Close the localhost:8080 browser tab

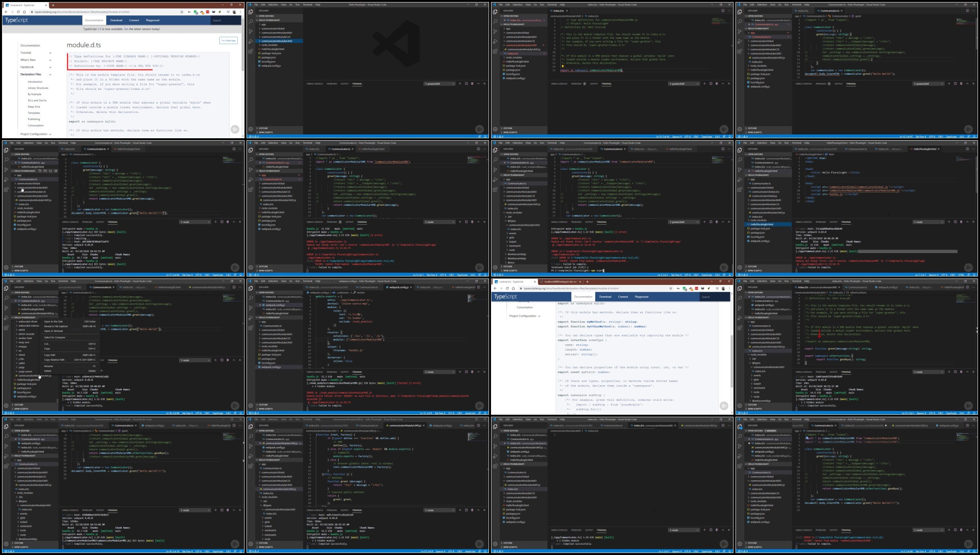pyautogui.click(x=580, y=282)
